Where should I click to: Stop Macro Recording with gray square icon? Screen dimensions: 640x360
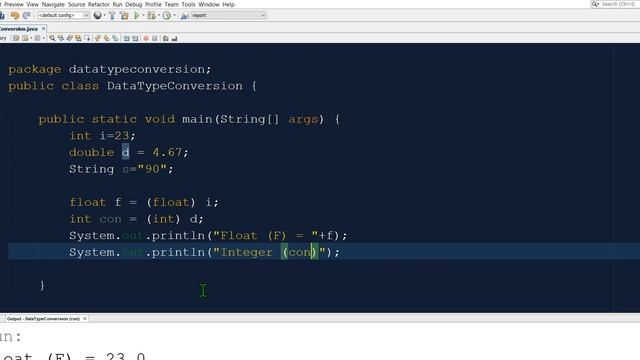[155, 38]
